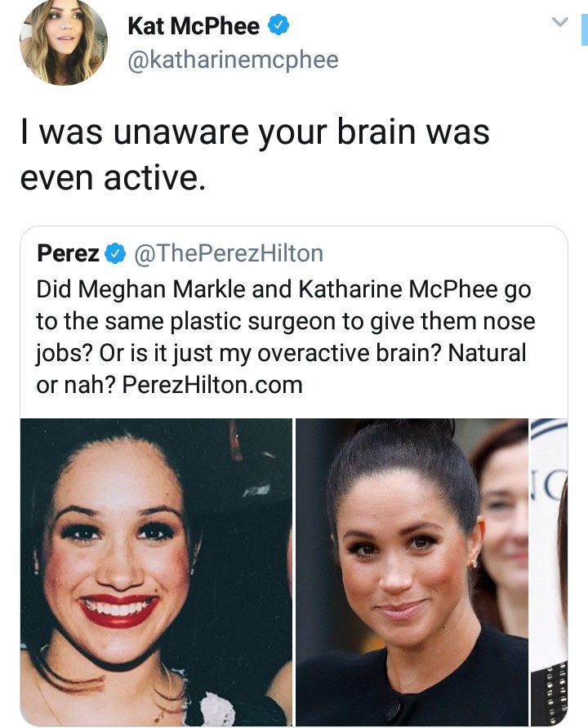Image resolution: width=588 pixels, height=728 pixels.
Task: Click the verified badge beside Kat McPhee
Action: [x=279, y=27]
